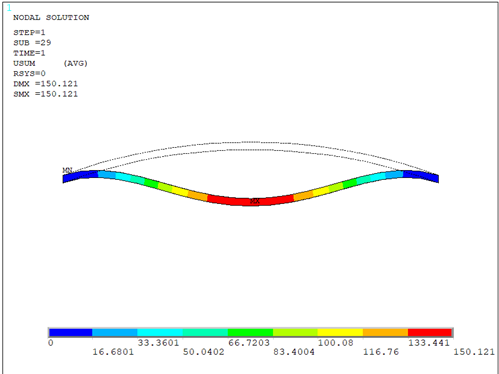Image resolution: width=499 pixels, height=374 pixels.
Task: Click the legend value 0
Action: coord(51,343)
